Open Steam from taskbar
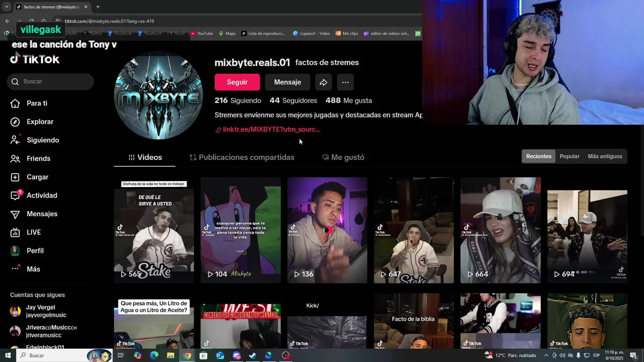644x362 pixels. 253,355
